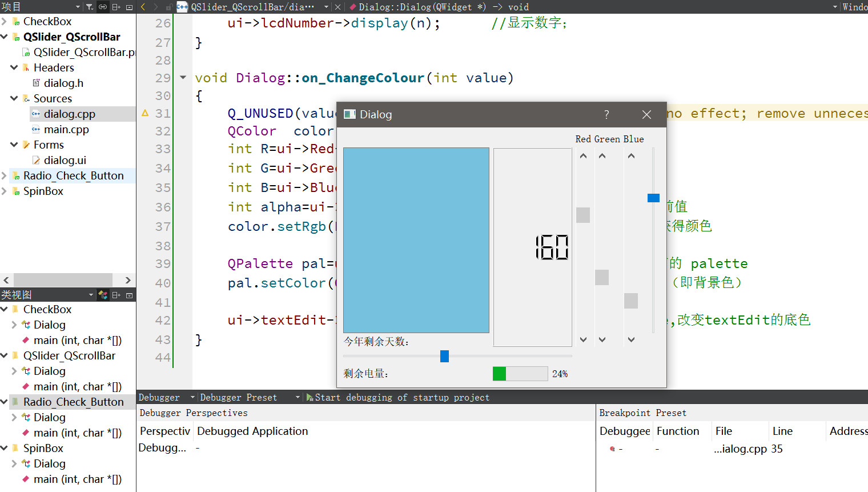Open the Dialog::Dialog(QWidget *) symbol selector

pos(438,7)
